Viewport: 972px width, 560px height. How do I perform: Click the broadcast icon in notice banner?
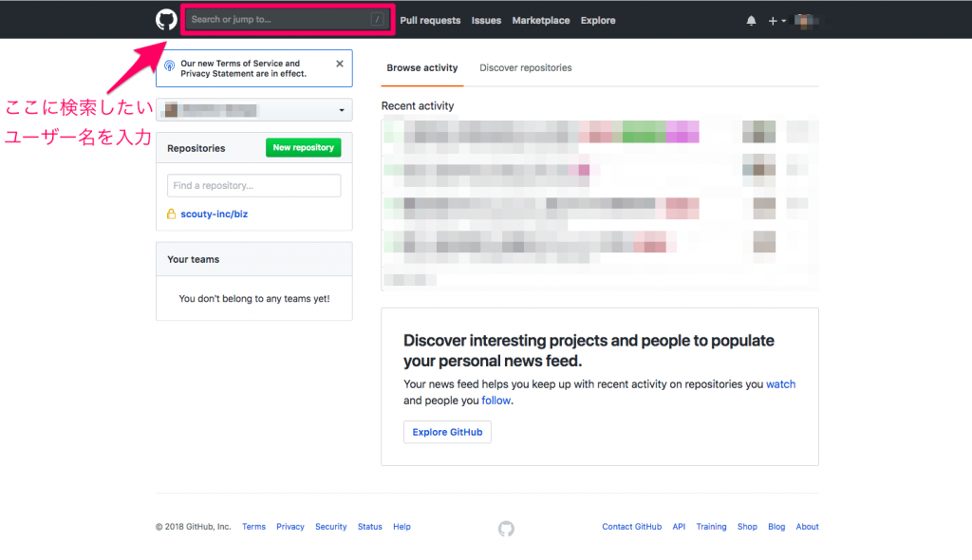click(x=169, y=65)
